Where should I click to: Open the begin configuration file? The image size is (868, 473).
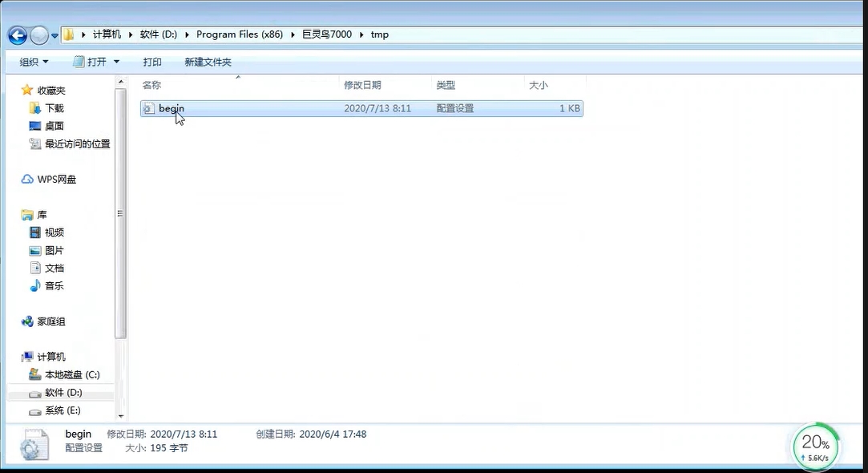172,108
